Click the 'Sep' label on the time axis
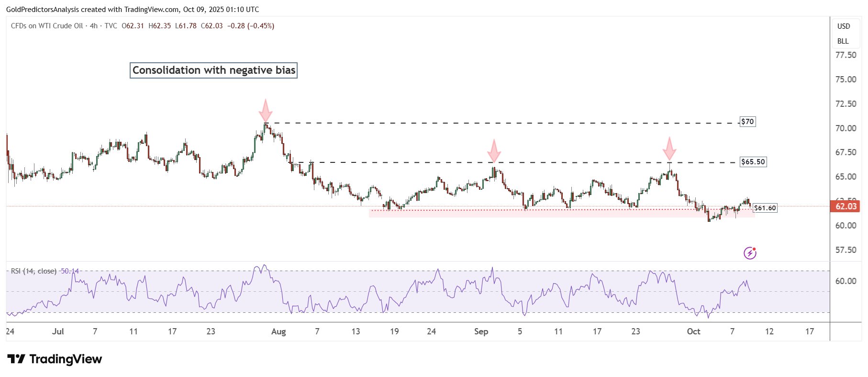 481,331
